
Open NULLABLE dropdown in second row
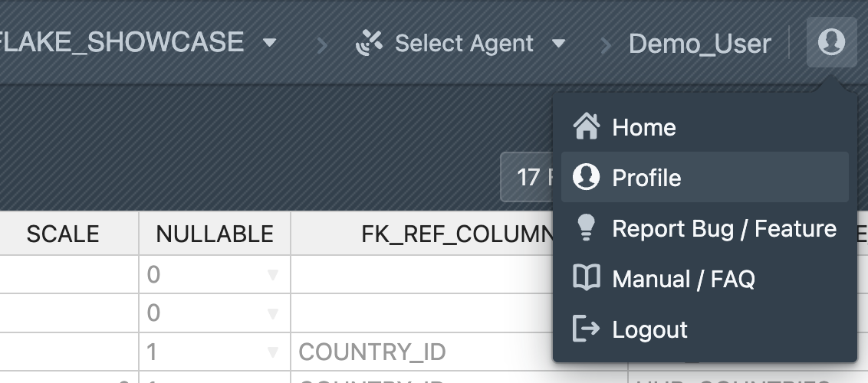coord(273,313)
